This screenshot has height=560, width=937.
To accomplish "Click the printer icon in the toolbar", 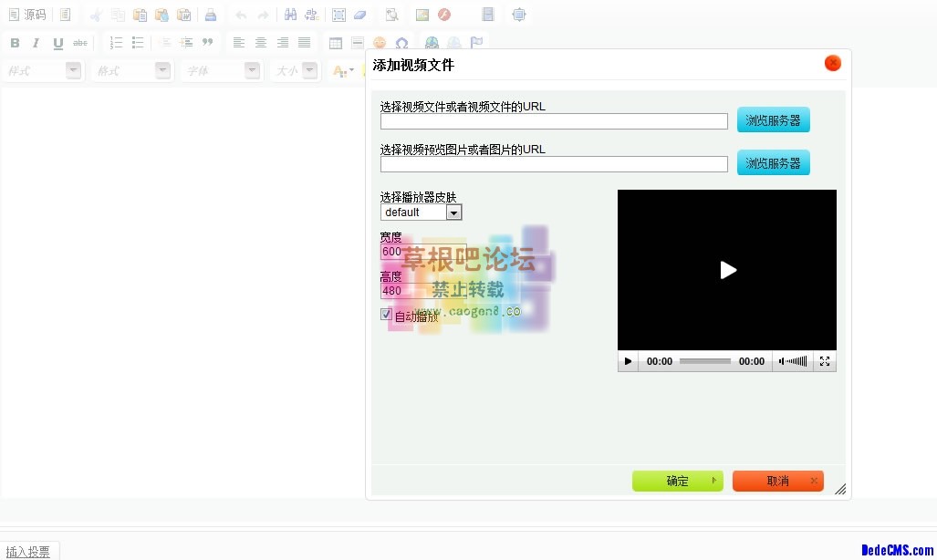I will coord(211,15).
